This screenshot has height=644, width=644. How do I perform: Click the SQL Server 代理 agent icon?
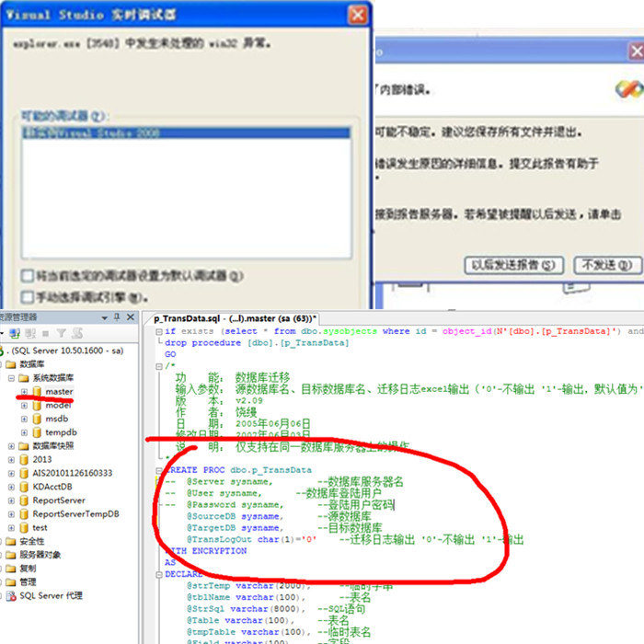11,596
